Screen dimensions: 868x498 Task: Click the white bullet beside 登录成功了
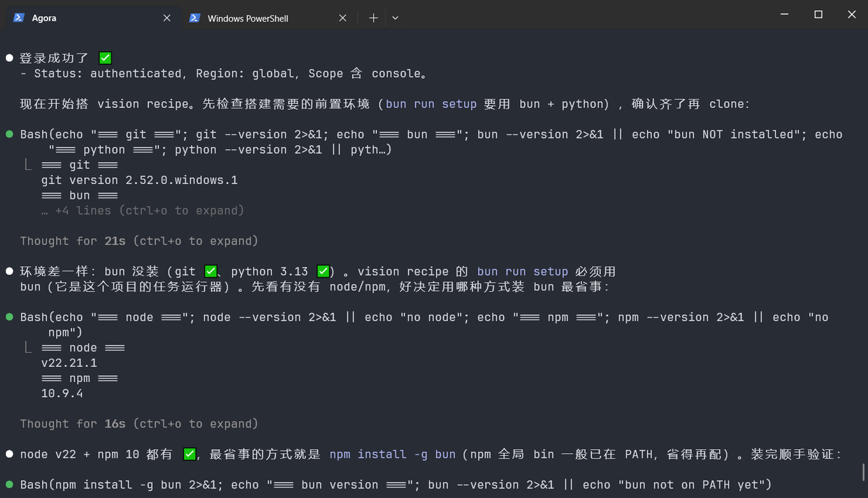(x=9, y=58)
